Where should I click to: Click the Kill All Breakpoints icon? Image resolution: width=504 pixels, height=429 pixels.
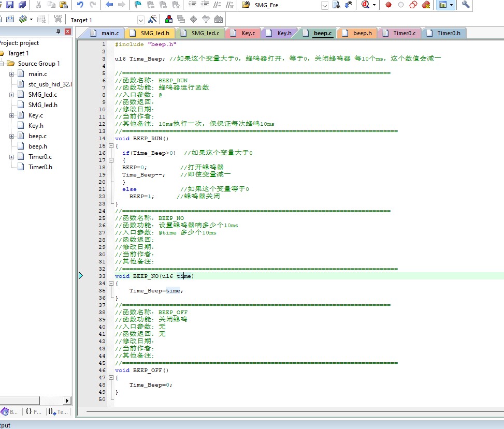click(x=426, y=5)
